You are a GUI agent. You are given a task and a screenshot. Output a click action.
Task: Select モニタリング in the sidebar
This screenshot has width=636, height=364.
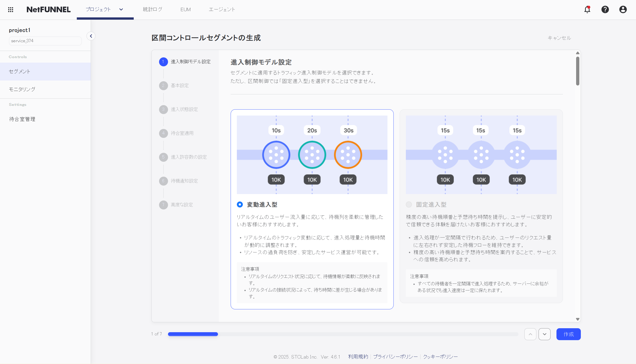coord(22,89)
